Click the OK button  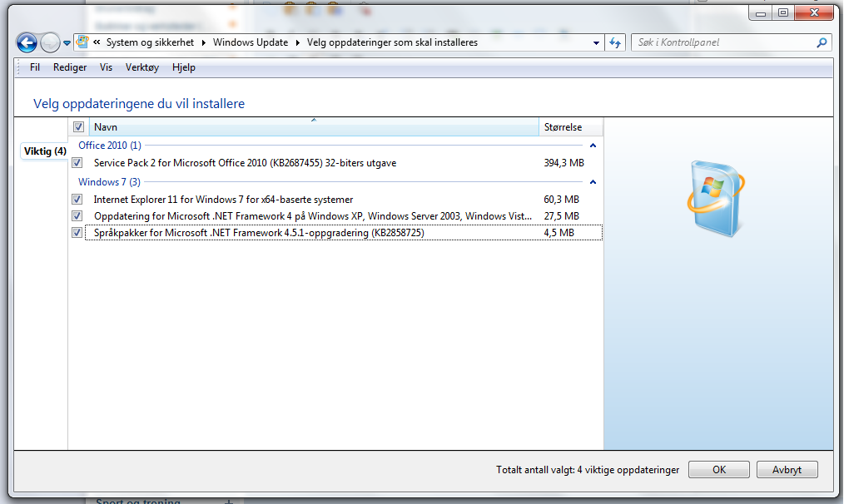[x=719, y=470]
